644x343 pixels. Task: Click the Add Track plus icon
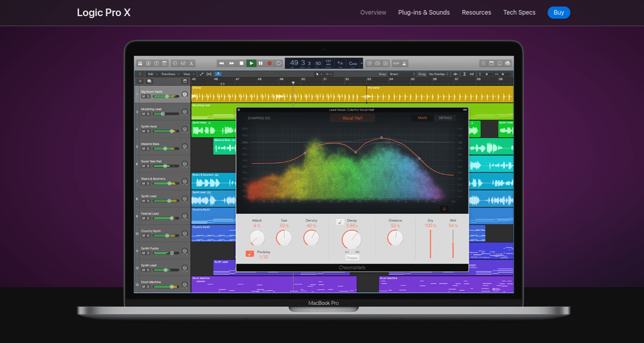pyautogui.click(x=140, y=81)
